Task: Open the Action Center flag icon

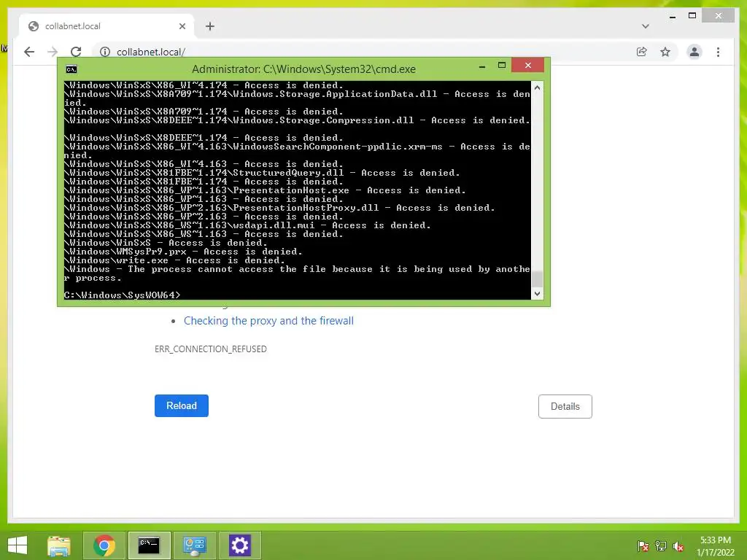Action: [643, 546]
